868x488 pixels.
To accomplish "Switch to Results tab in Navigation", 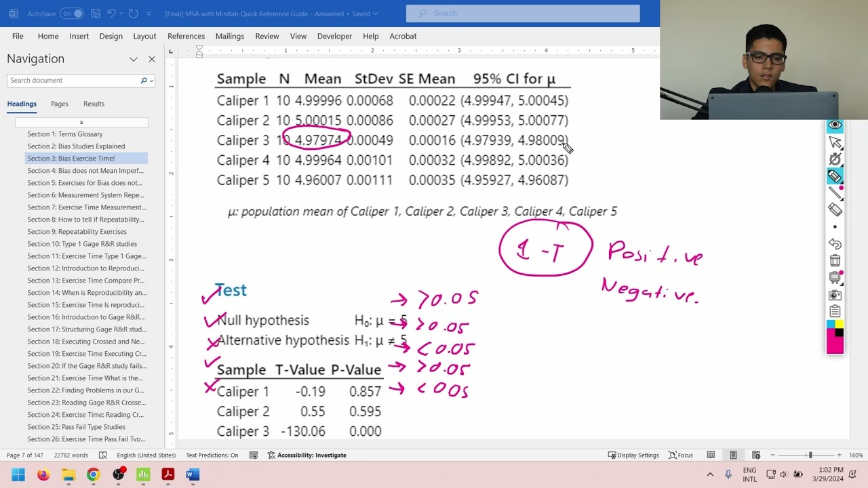I will pos(94,104).
